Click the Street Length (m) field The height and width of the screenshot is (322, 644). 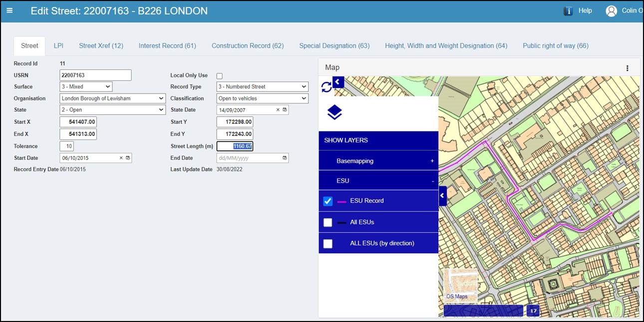pyautogui.click(x=235, y=146)
